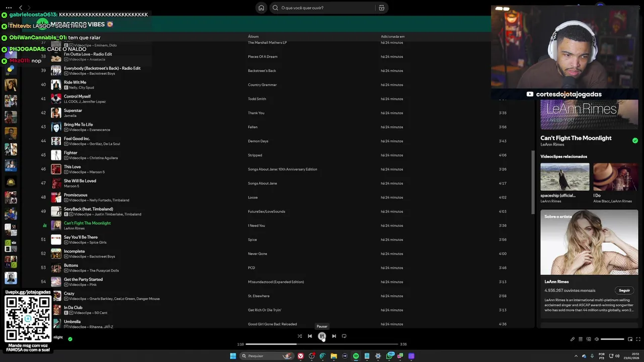Open the I Do related video thumbnail
The image size is (644, 362).
[x=616, y=176]
